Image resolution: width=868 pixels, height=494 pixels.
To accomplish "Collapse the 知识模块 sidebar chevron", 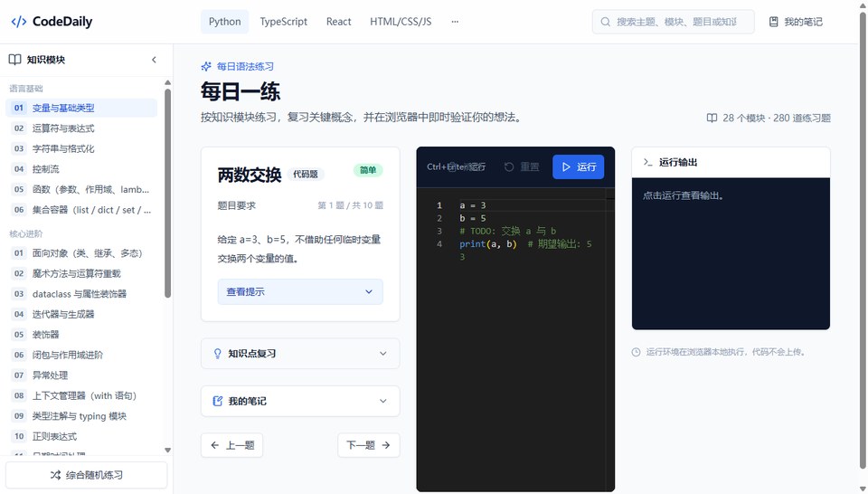I will [x=154, y=59].
